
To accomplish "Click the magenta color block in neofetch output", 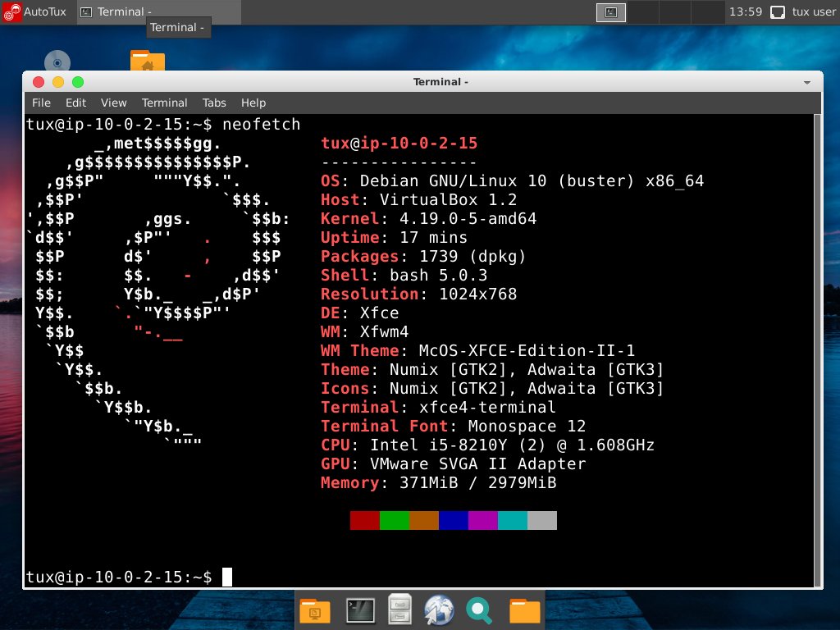I will [483, 520].
